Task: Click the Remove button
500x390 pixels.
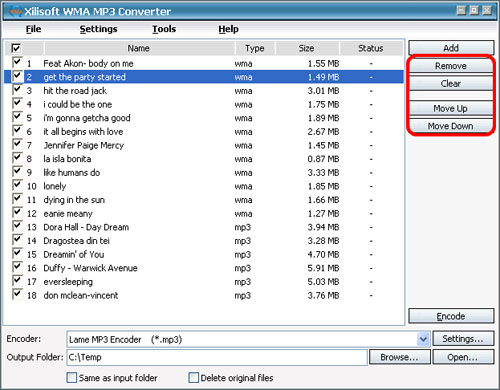Action: tap(451, 66)
